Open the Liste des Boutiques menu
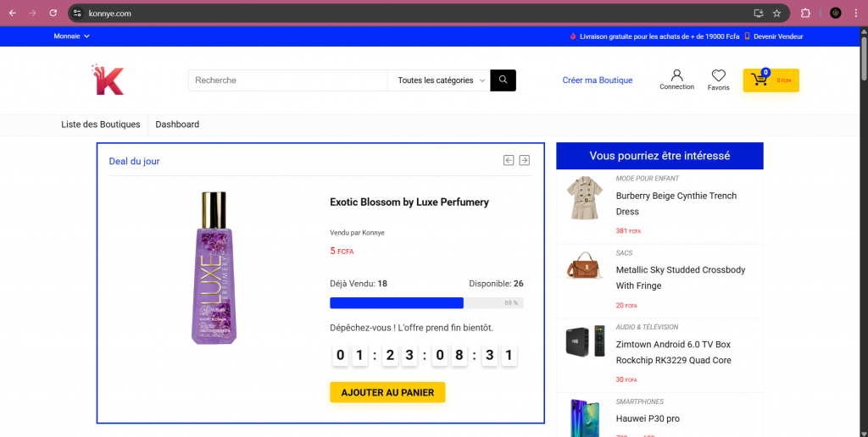Image resolution: width=868 pixels, height=437 pixels. pos(100,124)
